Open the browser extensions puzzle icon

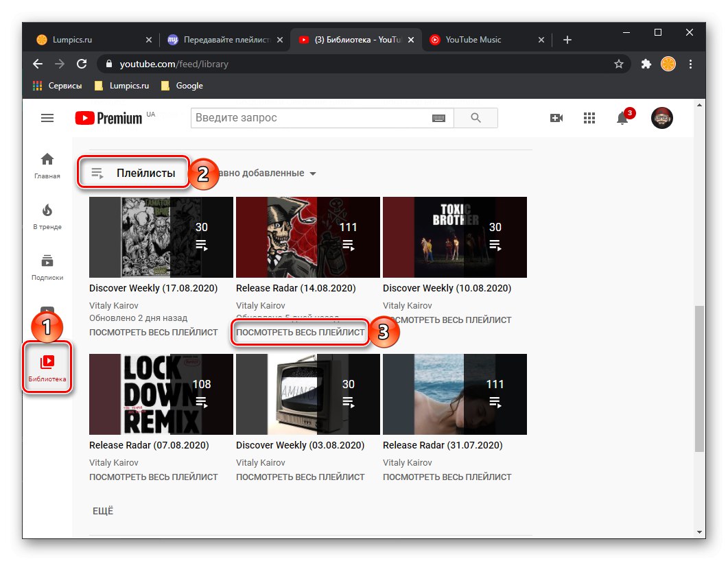pyautogui.click(x=646, y=64)
